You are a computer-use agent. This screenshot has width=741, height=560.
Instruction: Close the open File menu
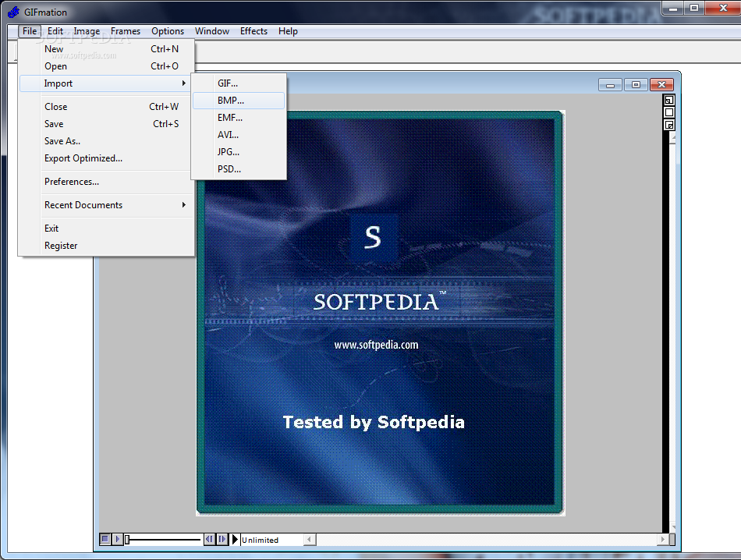click(x=30, y=31)
